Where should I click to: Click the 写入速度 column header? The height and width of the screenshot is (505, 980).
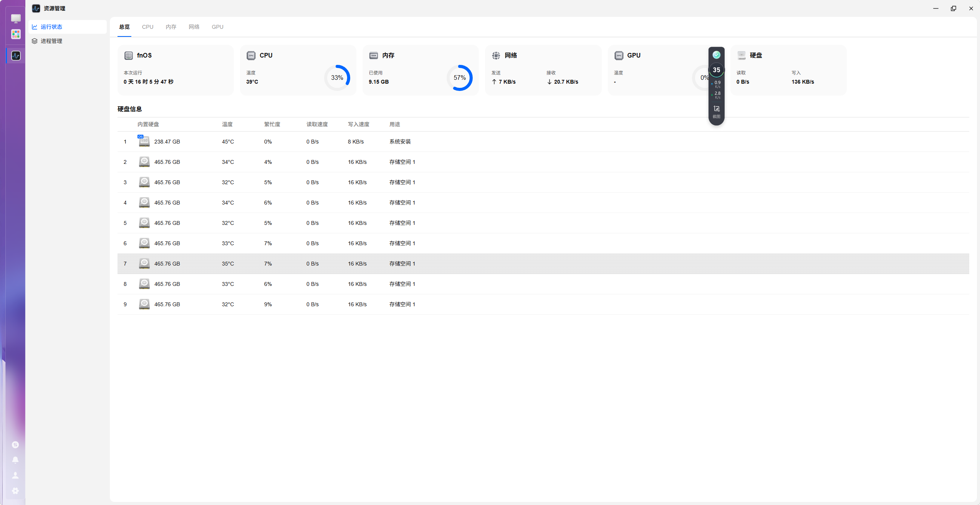pyautogui.click(x=359, y=124)
